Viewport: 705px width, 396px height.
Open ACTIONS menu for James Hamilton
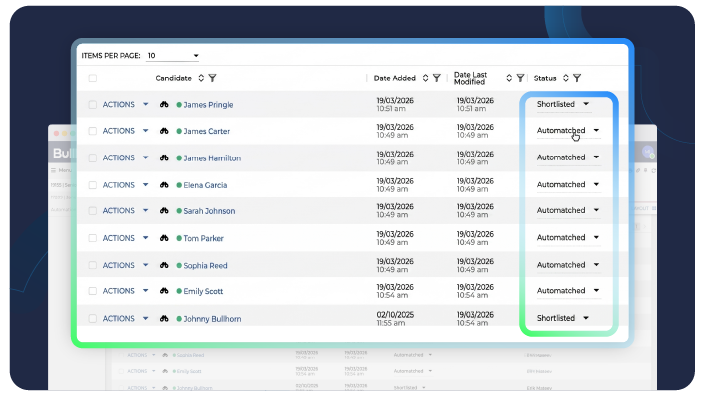pyautogui.click(x=125, y=158)
